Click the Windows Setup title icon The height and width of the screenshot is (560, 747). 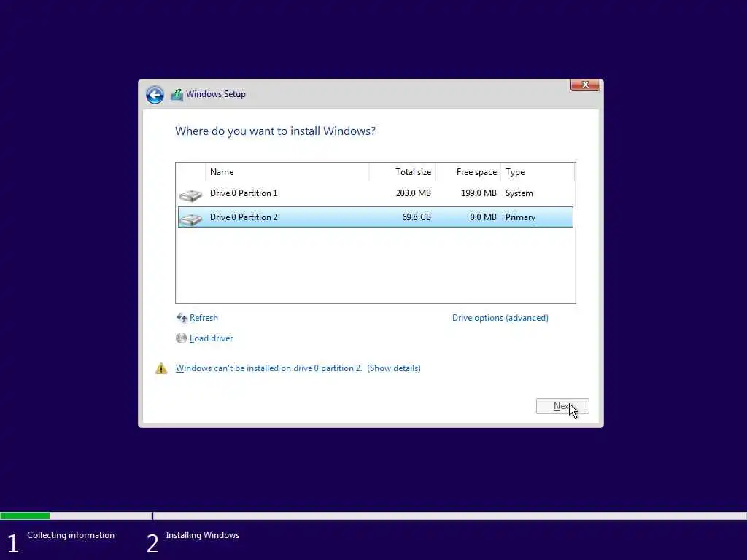pos(177,94)
